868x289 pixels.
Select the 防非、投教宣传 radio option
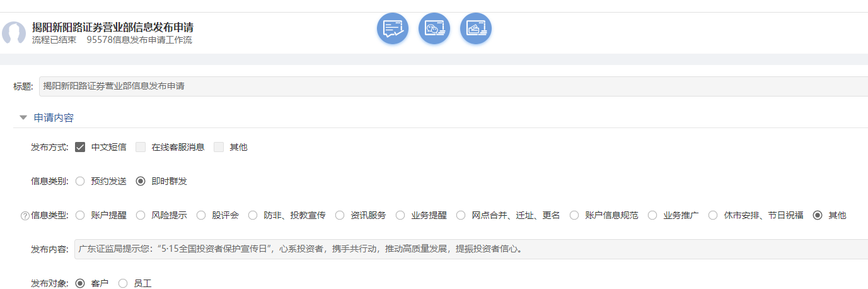tap(253, 215)
